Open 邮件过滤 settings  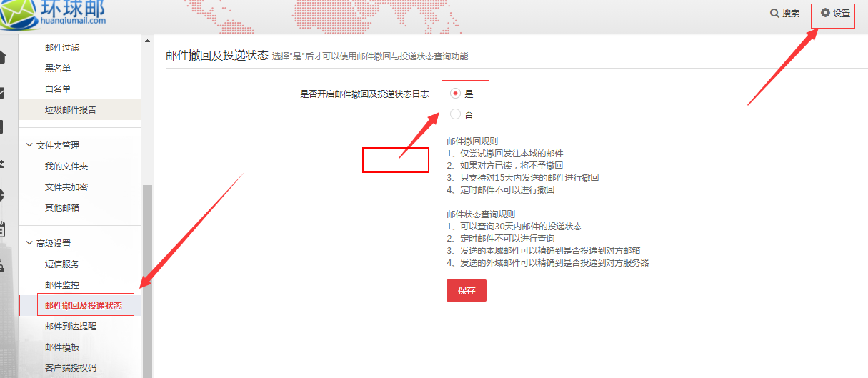tap(62, 48)
